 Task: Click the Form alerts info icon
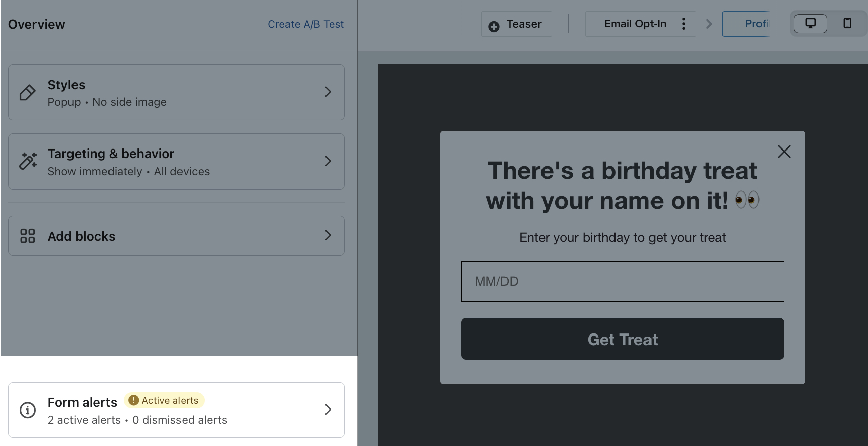point(27,410)
